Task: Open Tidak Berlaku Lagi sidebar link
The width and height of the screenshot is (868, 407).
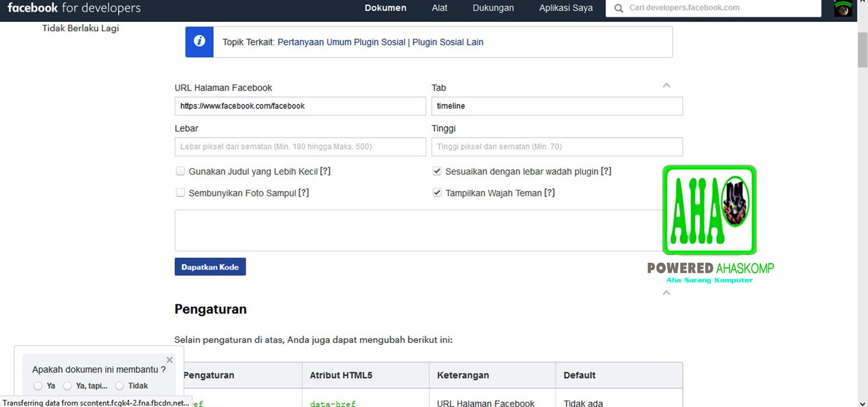Action: (x=80, y=28)
